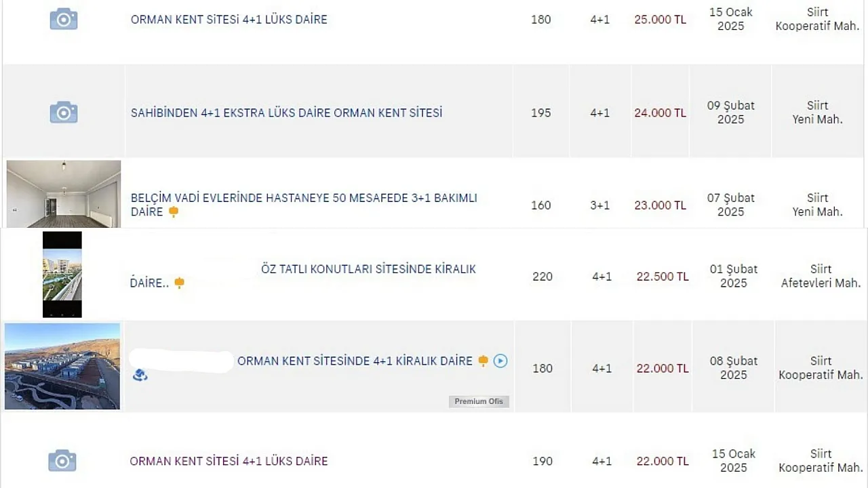
Task: Click the Premium Ofis badge
Action: coord(479,401)
